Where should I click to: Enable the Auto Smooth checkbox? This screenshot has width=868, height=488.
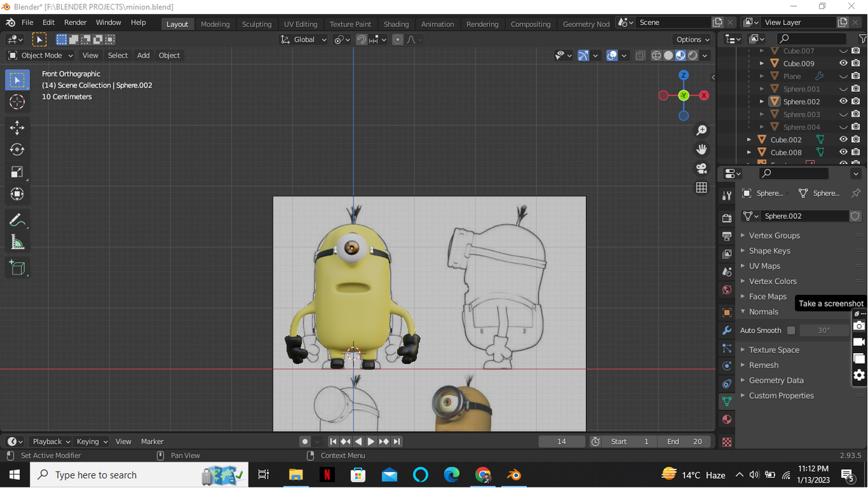tap(791, 331)
